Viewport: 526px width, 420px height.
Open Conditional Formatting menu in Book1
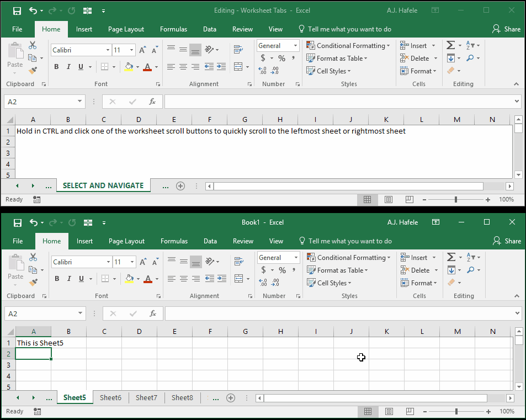(348, 258)
